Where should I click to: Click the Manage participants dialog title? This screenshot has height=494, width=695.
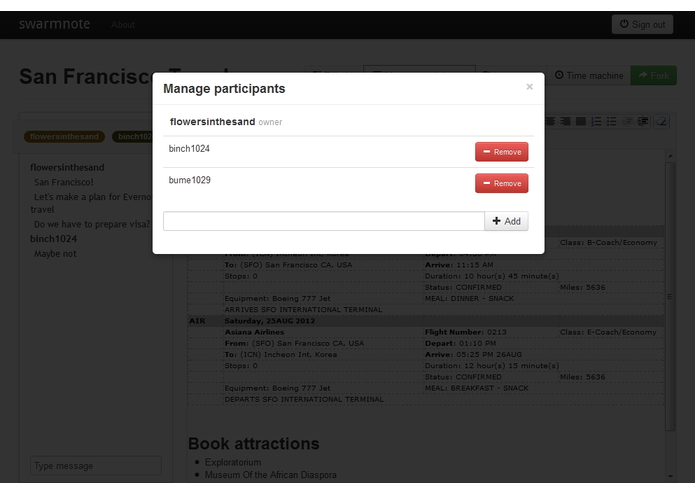pyautogui.click(x=224, y=89)
